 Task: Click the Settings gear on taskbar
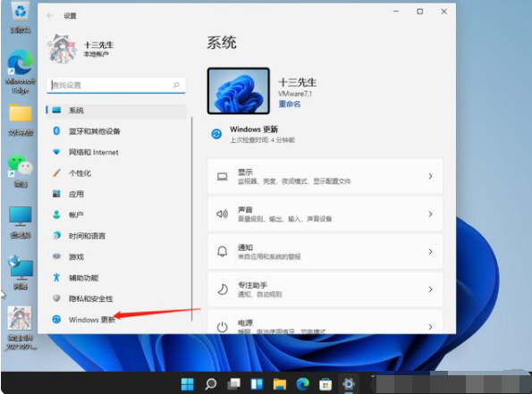349,384
